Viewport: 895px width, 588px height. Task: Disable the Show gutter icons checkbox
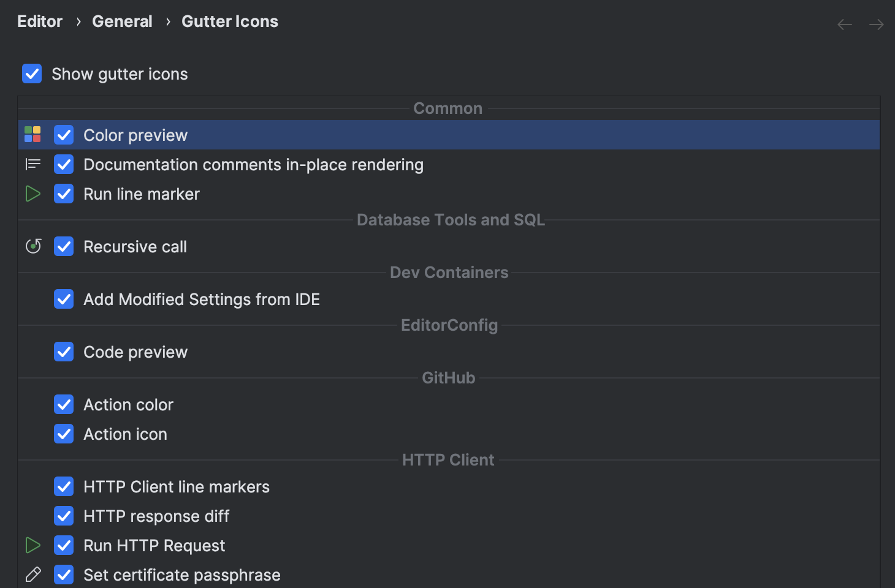click(31, 73)
